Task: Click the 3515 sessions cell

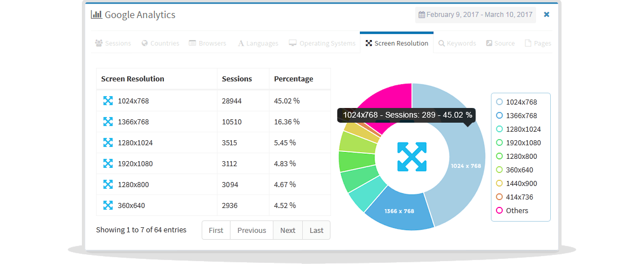Action: (243, 142)
